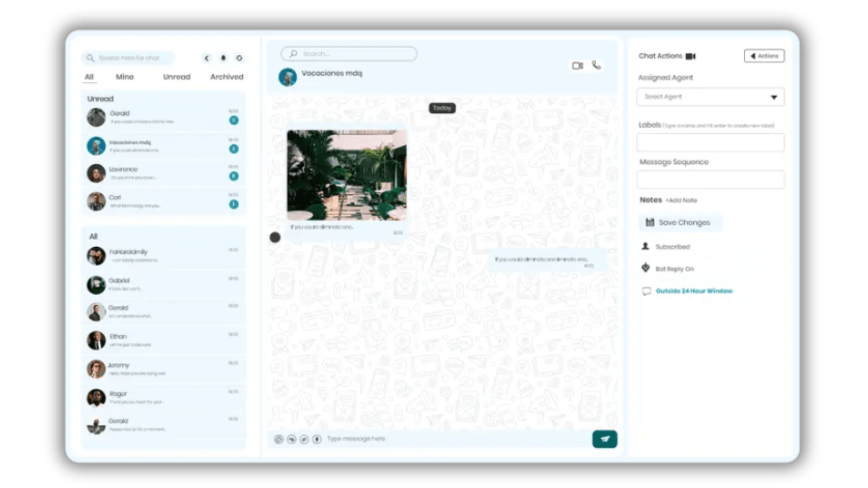868x488 pixels.
Task: Send message with the paper plane button
Action: (x=605, y=439)
